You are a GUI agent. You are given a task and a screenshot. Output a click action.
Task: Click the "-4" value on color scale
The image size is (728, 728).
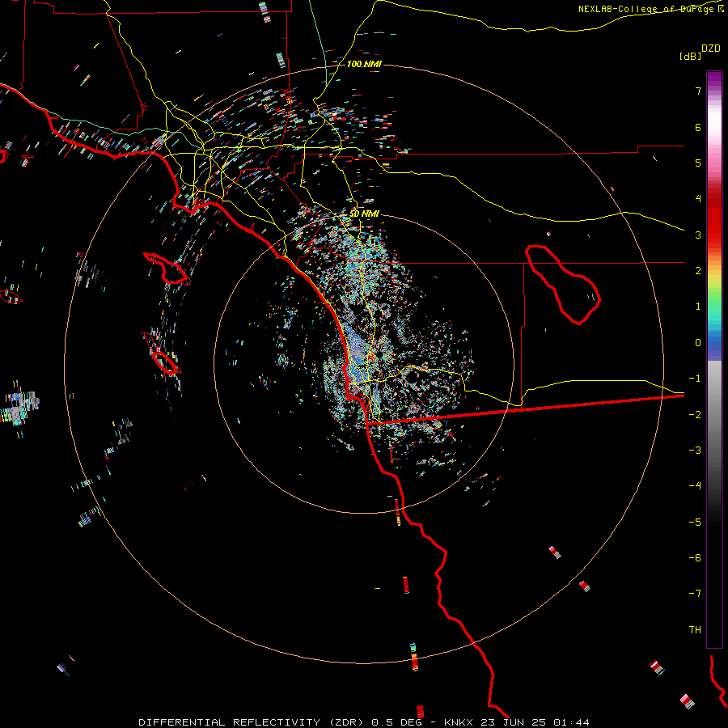coord(695,486)
